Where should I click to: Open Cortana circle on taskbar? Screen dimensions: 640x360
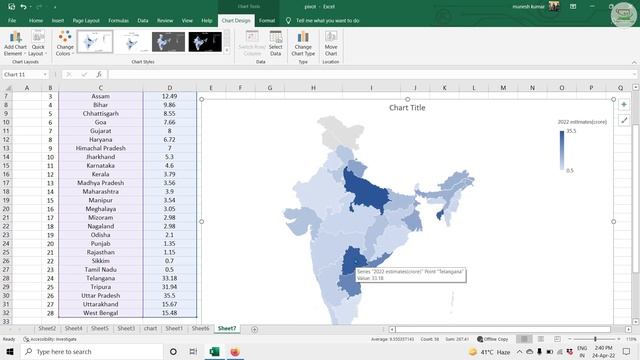pos(173,351)
